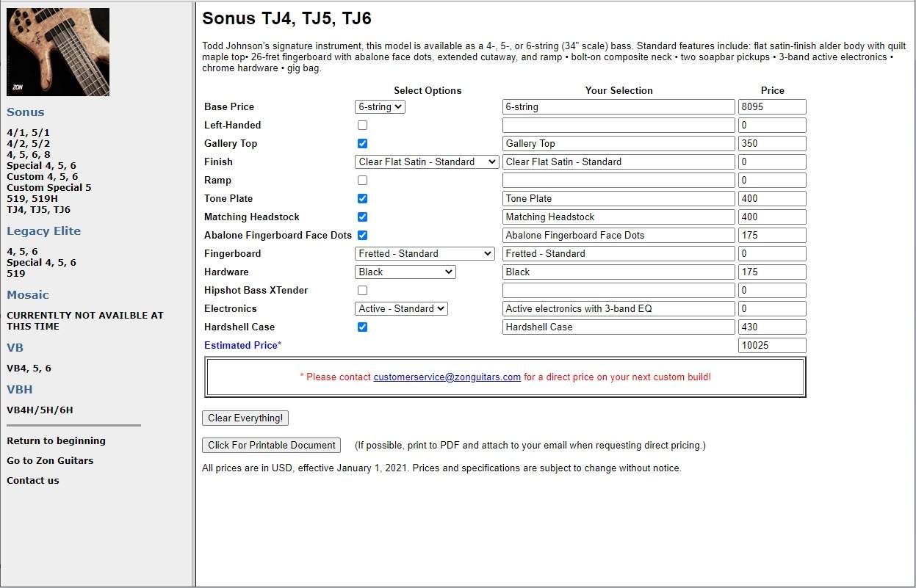This screenshot has height=588, width=916.
Task: Click the Clear Everything! button
Action: [245, 418]
